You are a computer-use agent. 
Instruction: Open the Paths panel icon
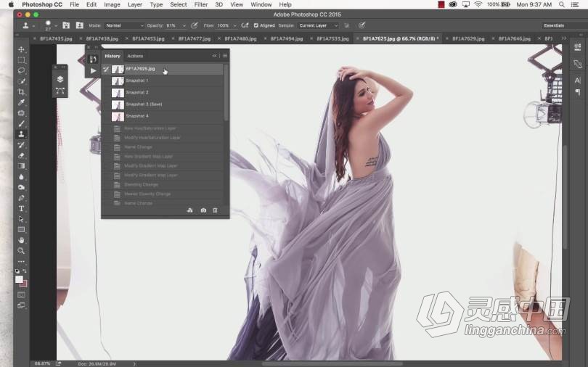pos(60,91)
